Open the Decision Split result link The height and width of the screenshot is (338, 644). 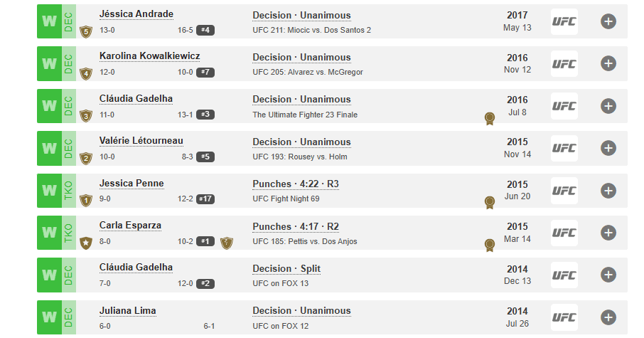pos(286,268)
